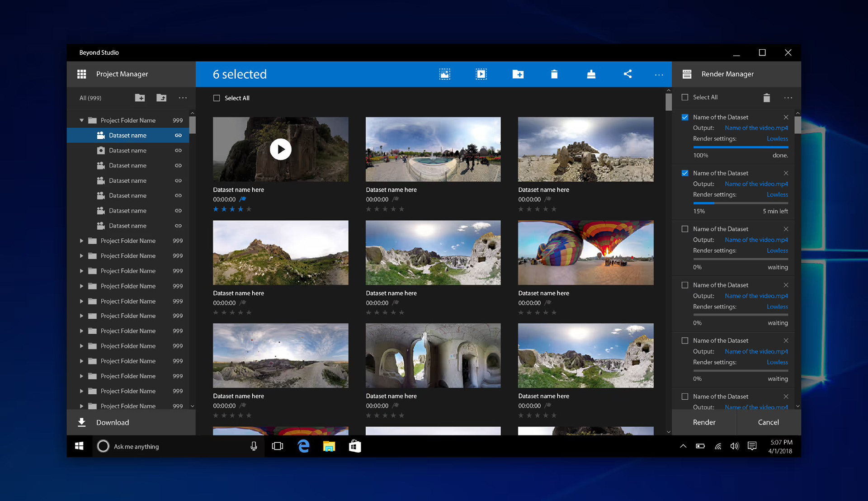Check Select All in the dataset grid
The width and height of the screenshot is (868, 501).
217,98
